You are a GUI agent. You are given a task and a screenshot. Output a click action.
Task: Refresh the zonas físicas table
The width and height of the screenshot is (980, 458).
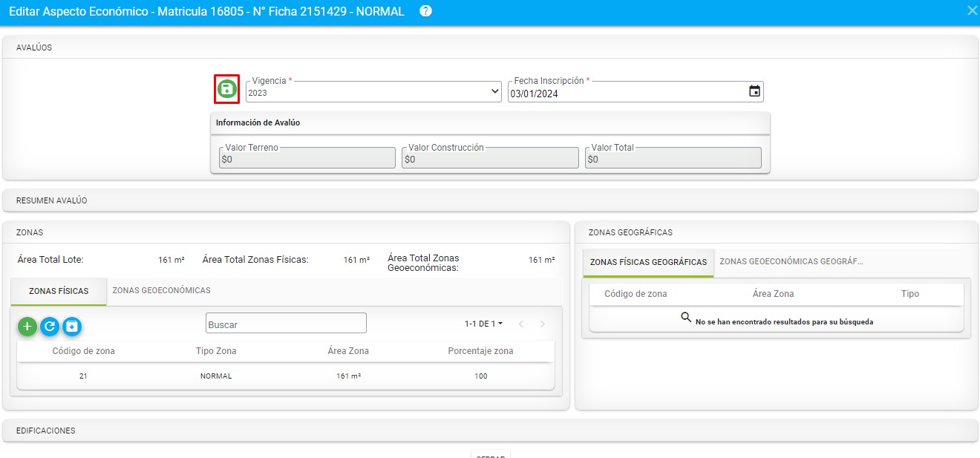pyautogui.click(x=50, y=326)
